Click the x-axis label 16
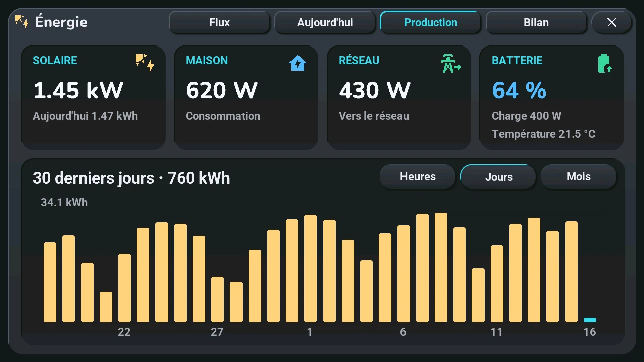Viewport: 644px width, 362px height. click(x=590, y=332)
